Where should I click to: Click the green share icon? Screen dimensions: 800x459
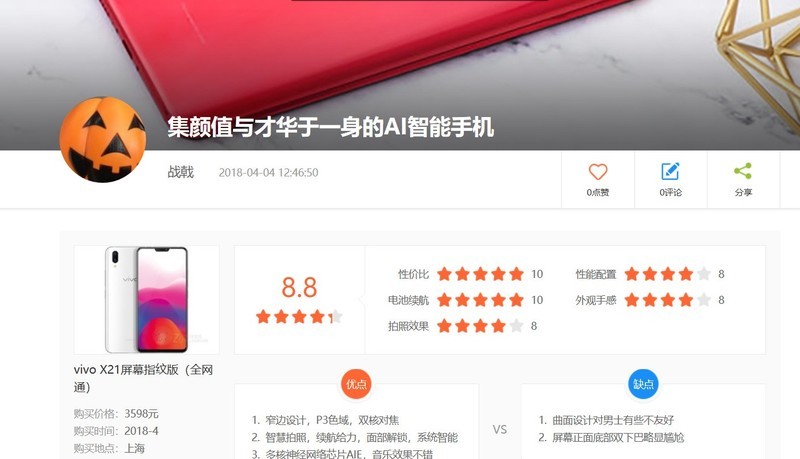pos(743,171)
